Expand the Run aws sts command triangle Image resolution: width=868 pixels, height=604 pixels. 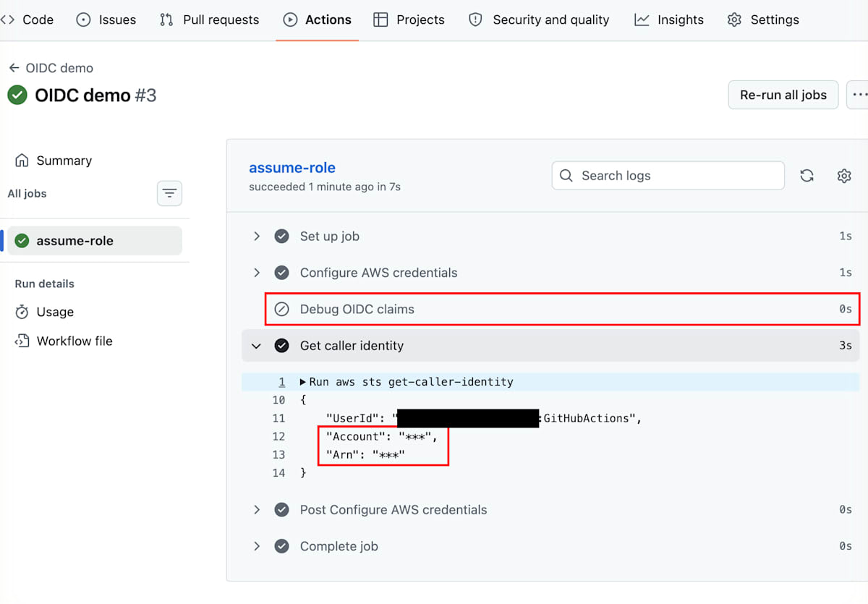pyautogui.click(x=303, y=382)
